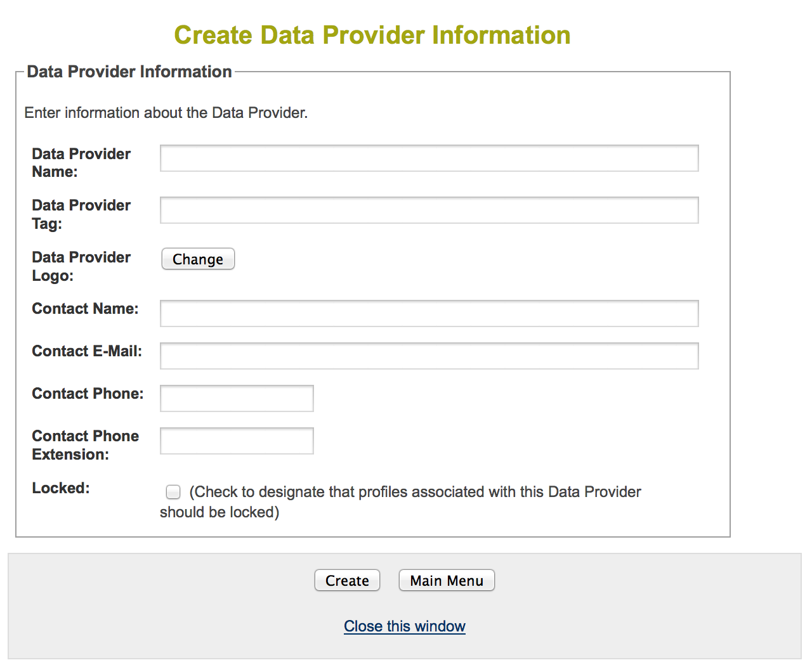The image size is (812, 672).
Task: Focus the Contact E-Mail input box
Action: pyautogui.click(x=429, y=356)
